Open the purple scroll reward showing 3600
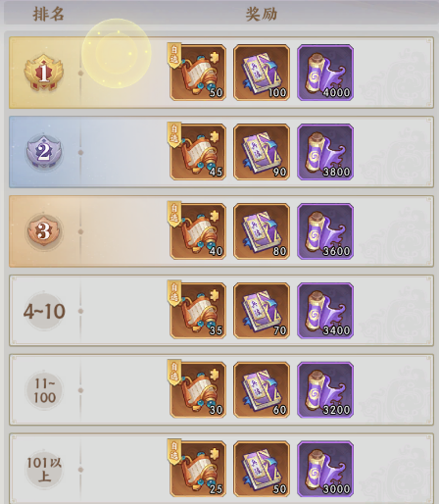Viewport: 439px width, 504px height. (325, 231)
